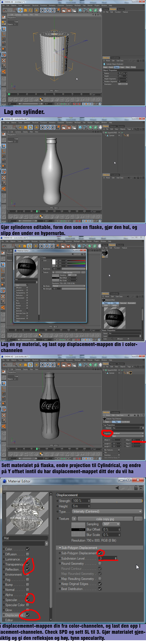Toggle the Best Distribution checkbox
This screenshot has width=146, height=644.
click(100, 589)
